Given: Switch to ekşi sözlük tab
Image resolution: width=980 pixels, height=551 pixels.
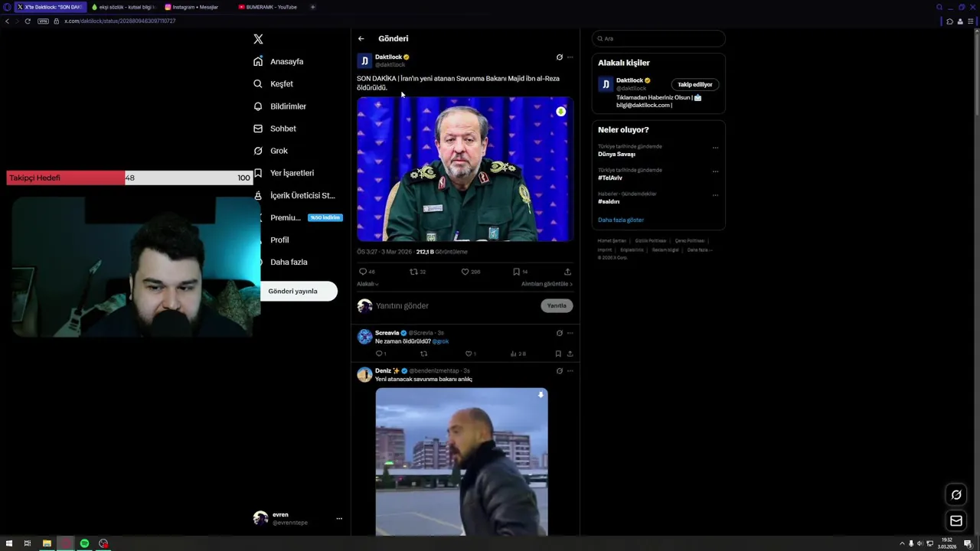Looking at the screenshot, I should tap(123, 7).
